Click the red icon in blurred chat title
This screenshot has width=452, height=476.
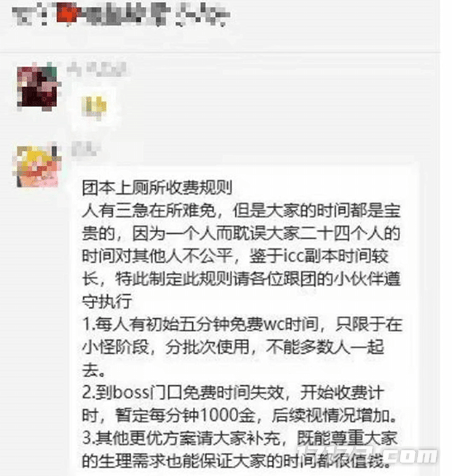[67, 13]
